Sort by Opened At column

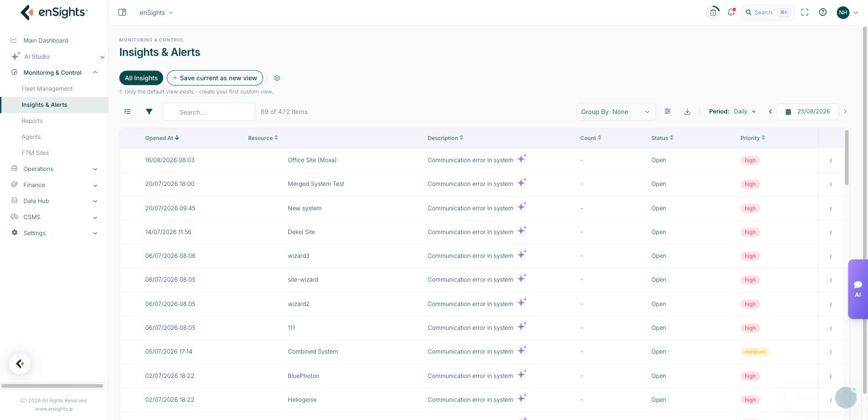click(162, 138)
